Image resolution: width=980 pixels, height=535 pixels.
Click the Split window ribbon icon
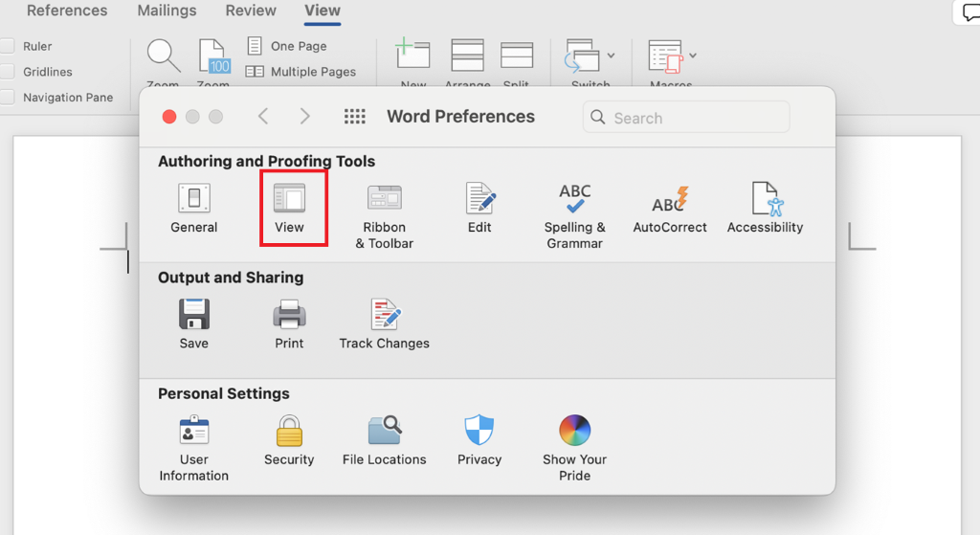click(516, 55)
